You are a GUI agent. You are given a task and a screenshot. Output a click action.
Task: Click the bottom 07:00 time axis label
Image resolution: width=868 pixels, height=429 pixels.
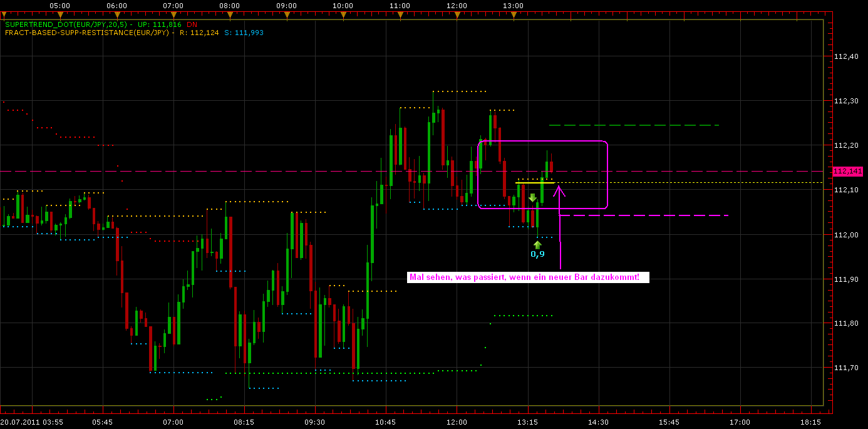[173, 422]
